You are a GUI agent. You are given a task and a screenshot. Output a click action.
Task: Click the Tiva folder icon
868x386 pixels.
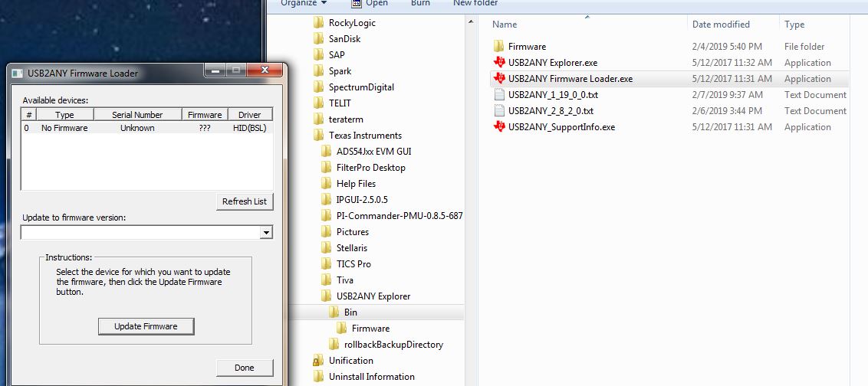[x=326, y=280]
